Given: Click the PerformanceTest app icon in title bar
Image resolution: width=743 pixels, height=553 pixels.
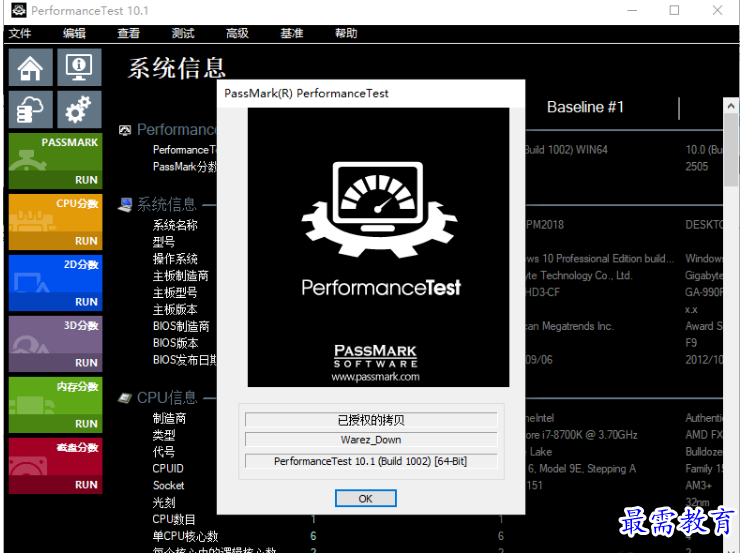Looking at the screenshot, I should (18, 10).
